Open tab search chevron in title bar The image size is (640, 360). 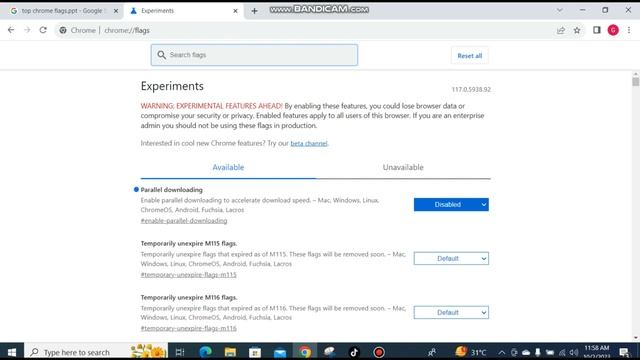(560, 10)
